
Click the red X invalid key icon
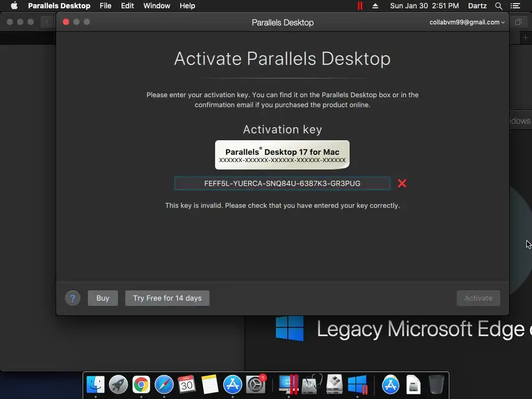point(402,183)
